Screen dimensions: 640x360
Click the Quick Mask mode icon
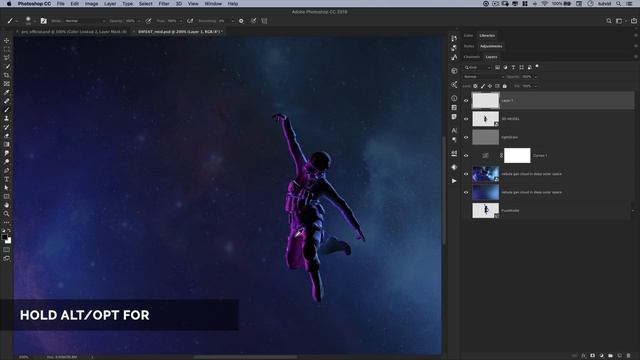point(7,249)
